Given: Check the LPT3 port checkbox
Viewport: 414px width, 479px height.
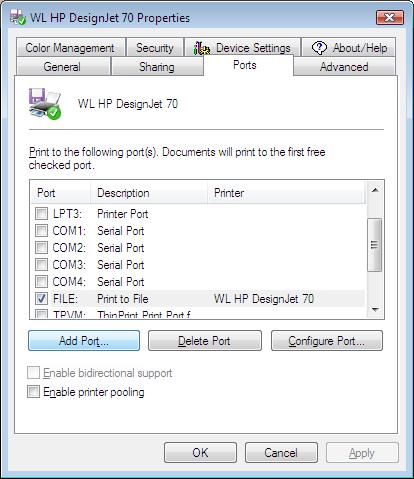Looking at the screenshot, I should tap(42, 213).
